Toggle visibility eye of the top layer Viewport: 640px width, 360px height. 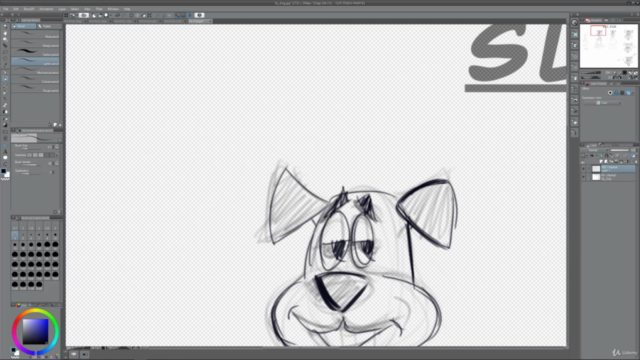583,169
